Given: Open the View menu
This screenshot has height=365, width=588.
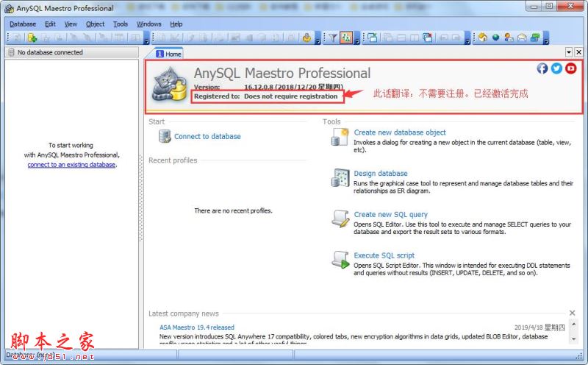Looking at the screenshot, I should click(x=71, y=24).
